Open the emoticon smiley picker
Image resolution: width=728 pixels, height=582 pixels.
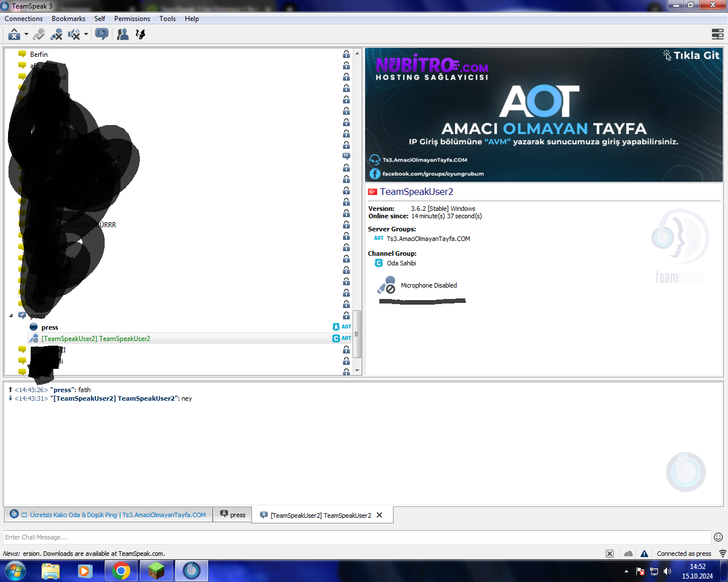pos(718,537)
